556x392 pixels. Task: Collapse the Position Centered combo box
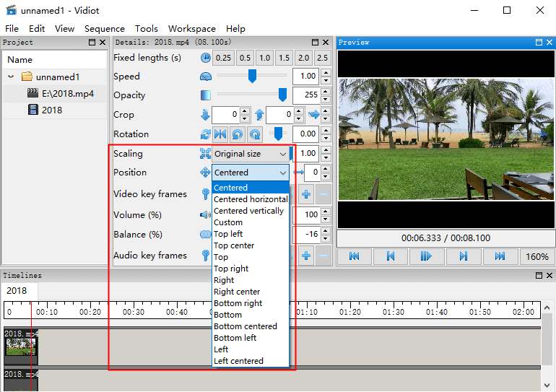pyautogui.click(x=251, y=173)
